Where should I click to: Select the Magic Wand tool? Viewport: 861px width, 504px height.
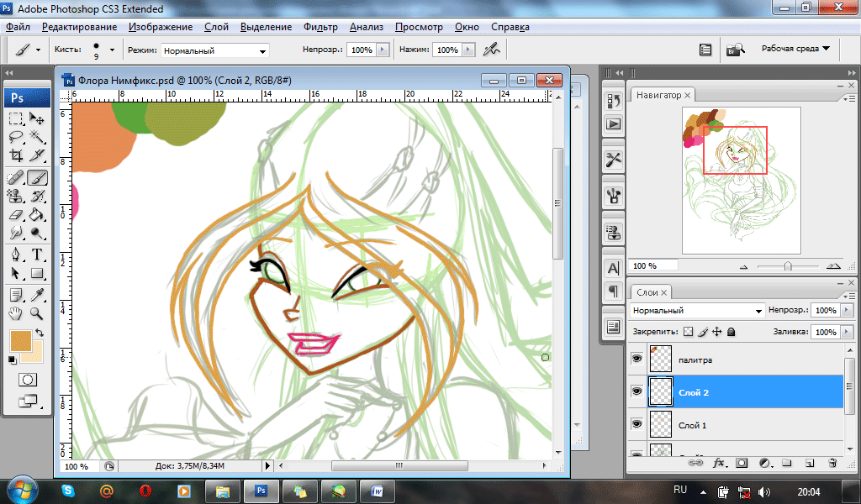(x=37, y=137)
